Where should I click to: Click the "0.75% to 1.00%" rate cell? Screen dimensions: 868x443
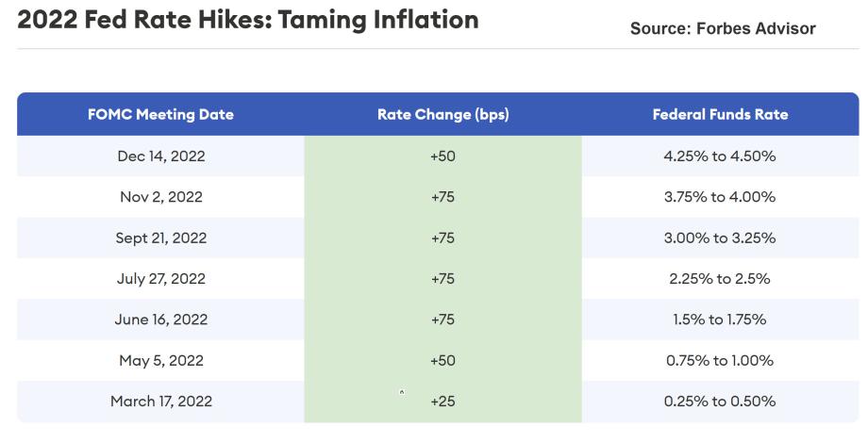tap(720, 360)
